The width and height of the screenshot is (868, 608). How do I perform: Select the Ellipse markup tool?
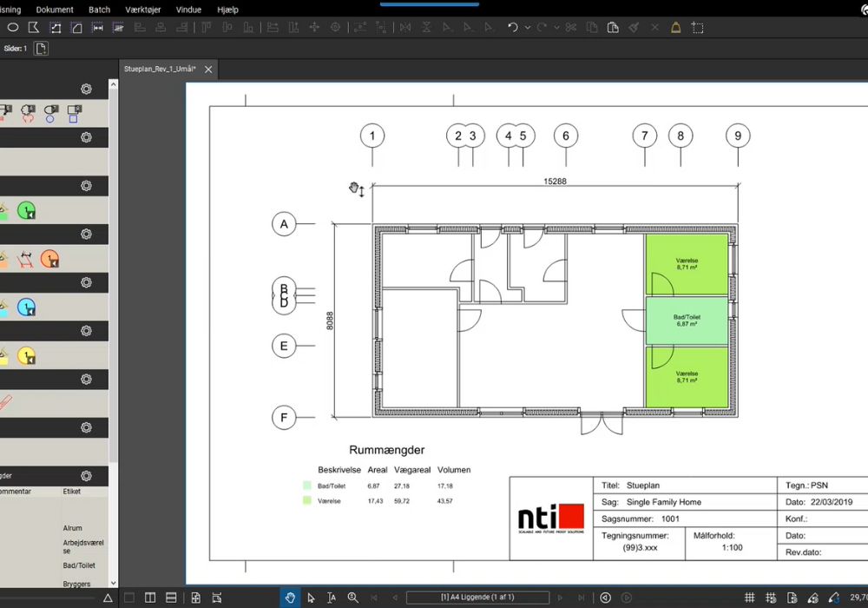click(13, 28)
